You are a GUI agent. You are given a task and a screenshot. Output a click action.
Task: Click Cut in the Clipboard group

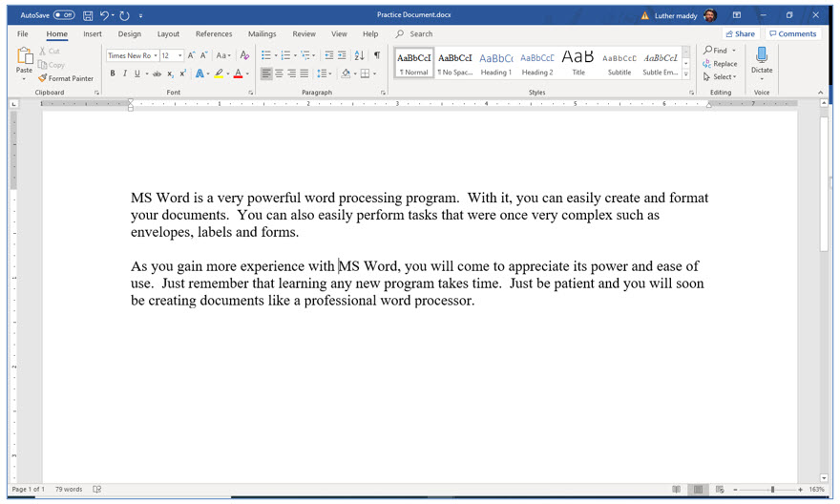click(x=50, y=51)
